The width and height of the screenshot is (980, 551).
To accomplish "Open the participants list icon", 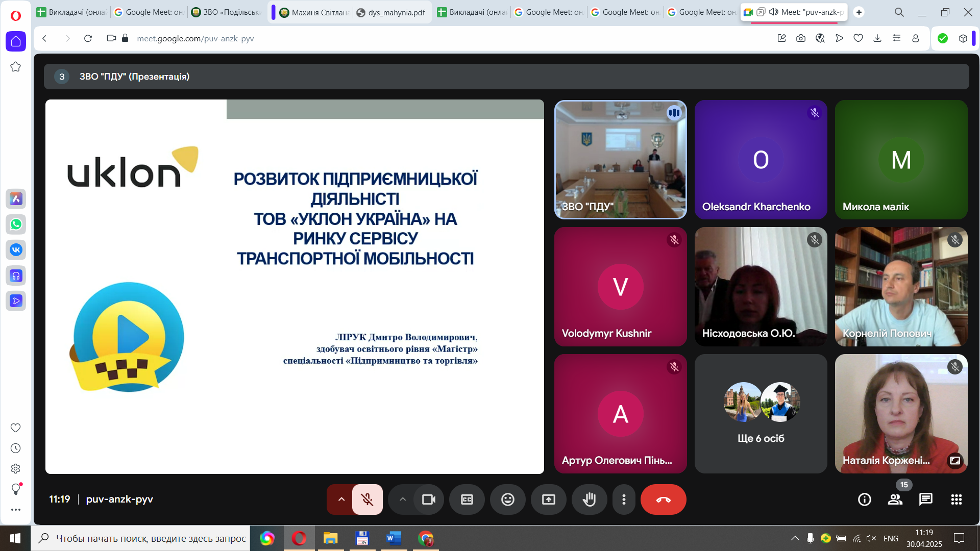I will [895, 499].
